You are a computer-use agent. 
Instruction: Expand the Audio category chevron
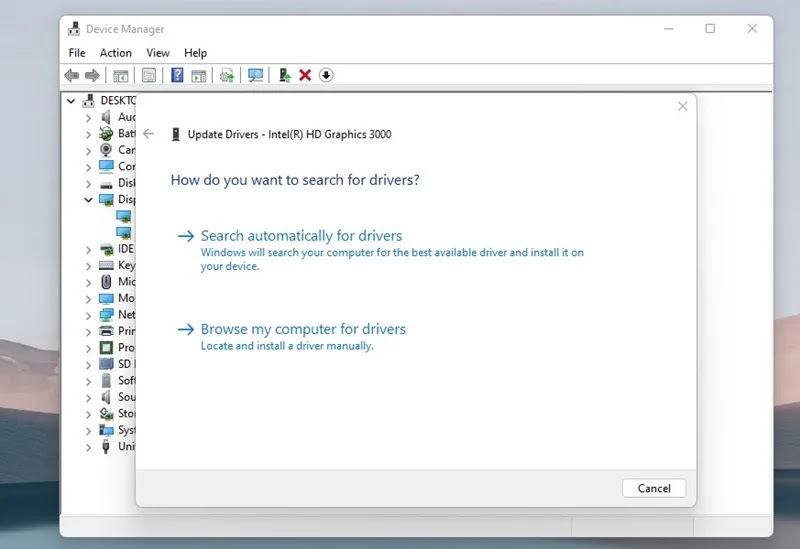coord(88,118)
